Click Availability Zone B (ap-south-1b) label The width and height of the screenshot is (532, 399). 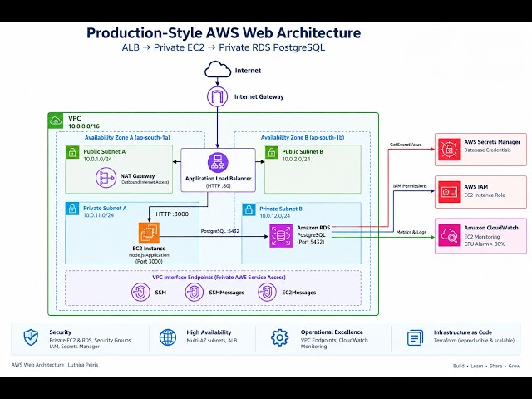(303, 138)
